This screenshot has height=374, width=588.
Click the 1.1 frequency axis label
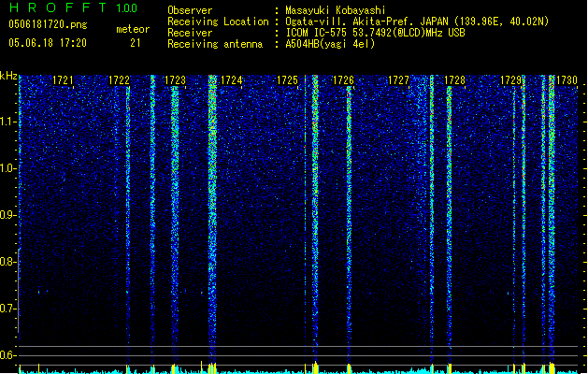[8, 122]
